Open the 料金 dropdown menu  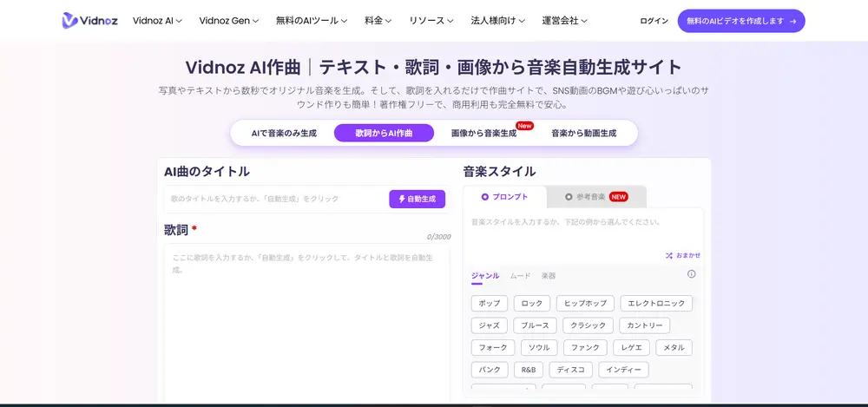pos(378,21)
